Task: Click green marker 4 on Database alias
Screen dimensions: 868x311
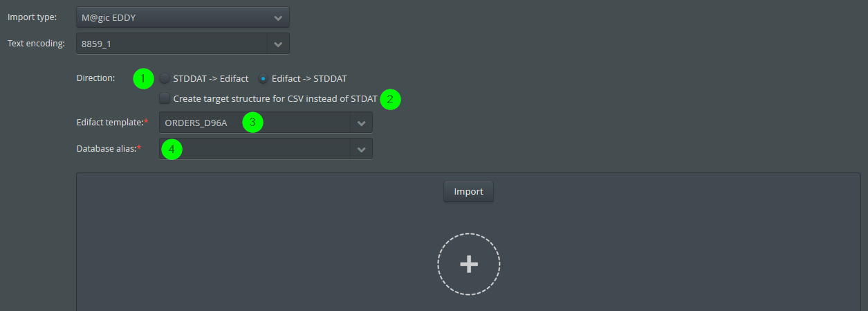Action: 172,149
